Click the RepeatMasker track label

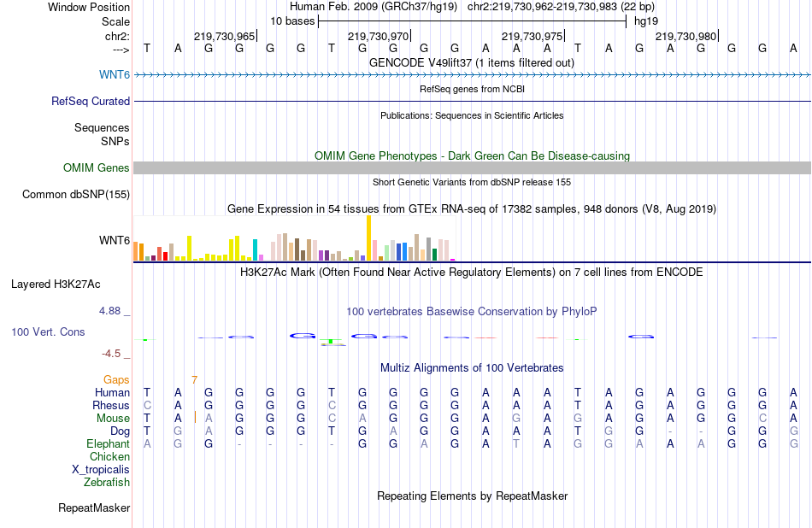click(x=94, y=507)
